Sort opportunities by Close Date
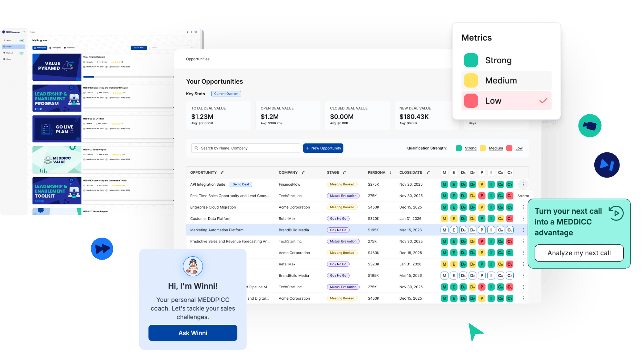The height and width of the screenshot is (360, 644). pyautogui.click(x=428, y=172)
